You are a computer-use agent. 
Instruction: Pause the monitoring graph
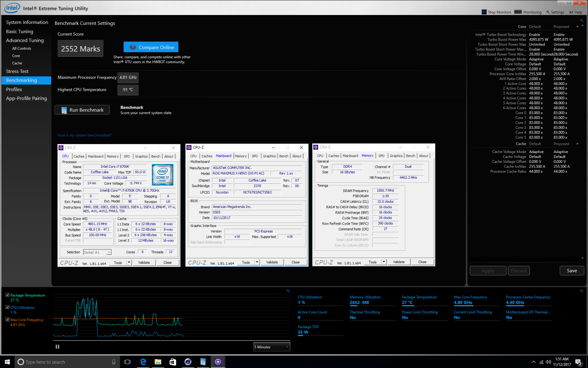pyautogui.click(x=58, y=347)
